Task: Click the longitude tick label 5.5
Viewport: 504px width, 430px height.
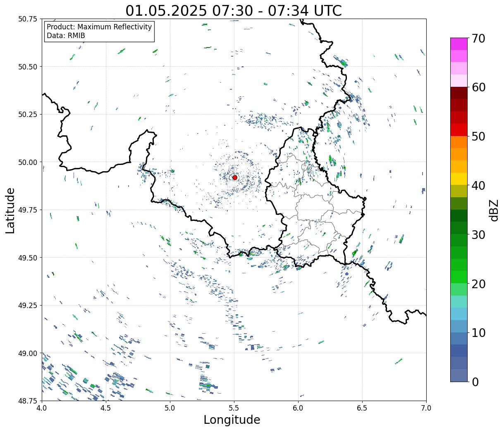Action: [234, 408]
